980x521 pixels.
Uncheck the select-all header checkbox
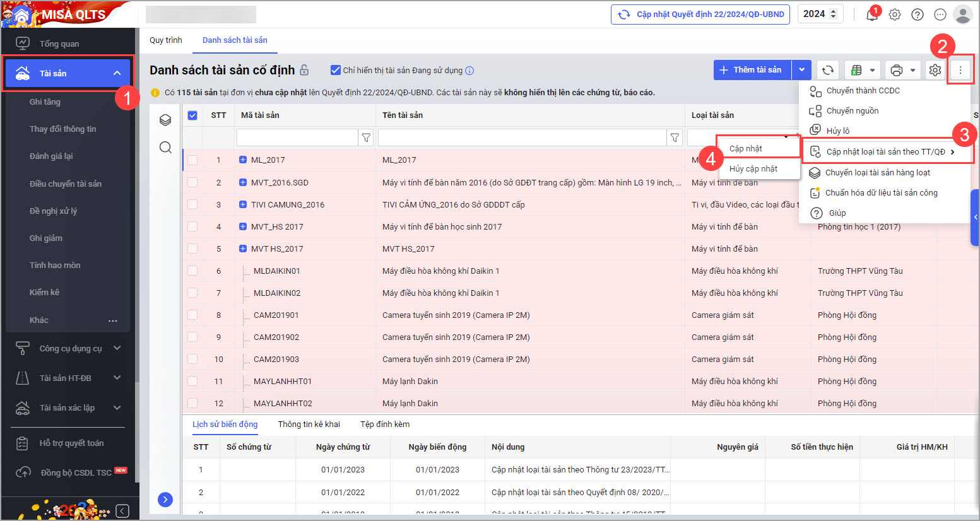192,115
